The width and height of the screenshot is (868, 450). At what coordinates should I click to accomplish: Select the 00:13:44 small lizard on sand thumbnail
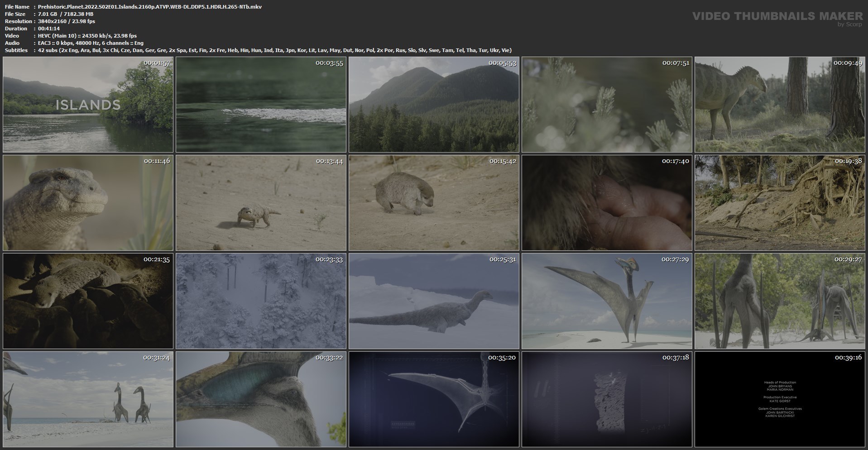click(x=261, y=203)
